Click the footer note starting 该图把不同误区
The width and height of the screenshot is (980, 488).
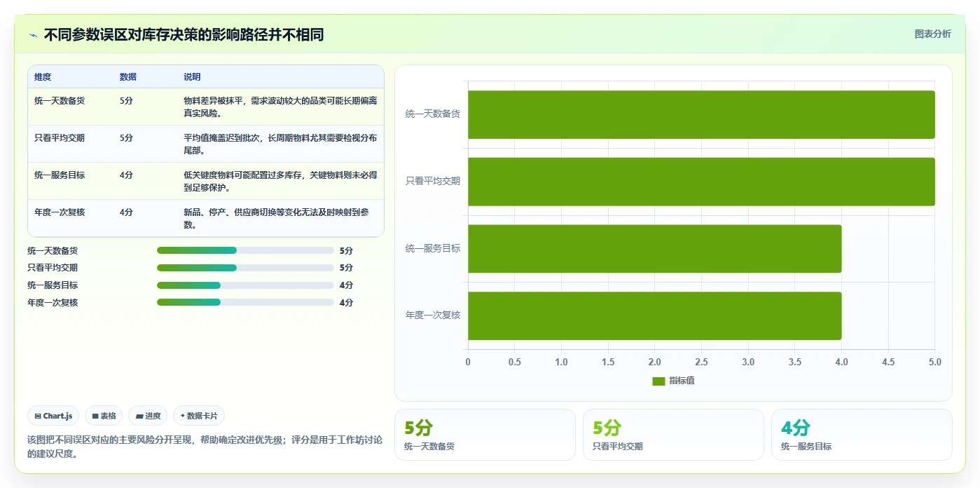205,447
